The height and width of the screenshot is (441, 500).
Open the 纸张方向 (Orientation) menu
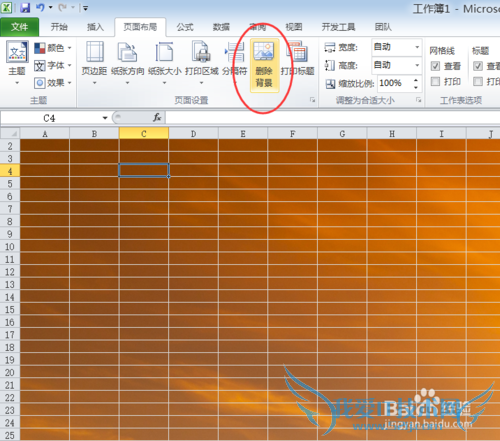point(127,62)
